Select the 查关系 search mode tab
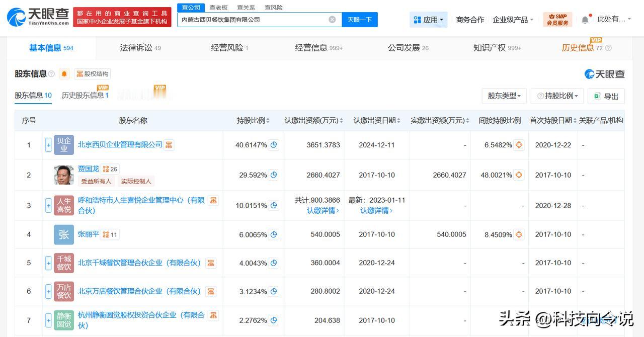 pos(246,8)
